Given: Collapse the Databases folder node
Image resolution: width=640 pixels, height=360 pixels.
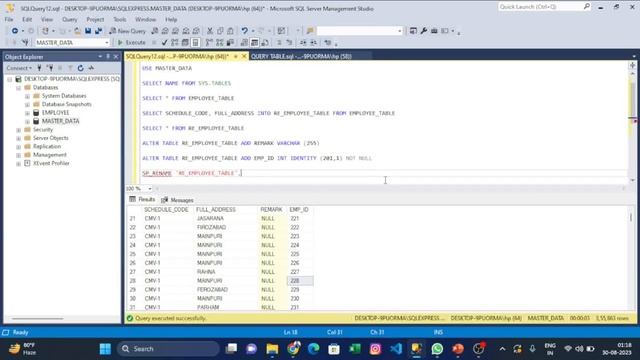Looking at the screenshot, I should point(18,88).
